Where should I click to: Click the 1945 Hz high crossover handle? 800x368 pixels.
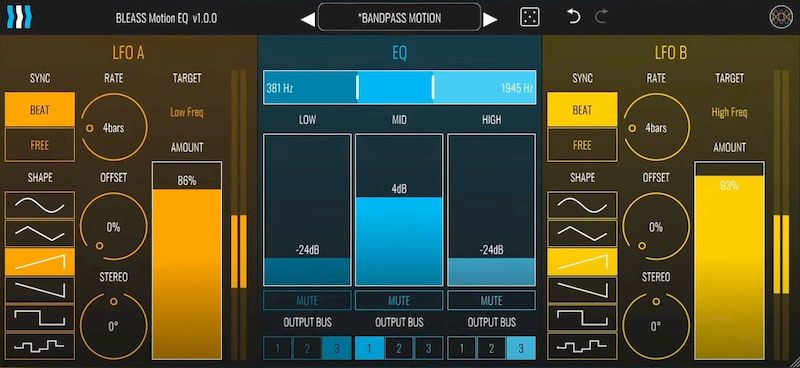433,87
